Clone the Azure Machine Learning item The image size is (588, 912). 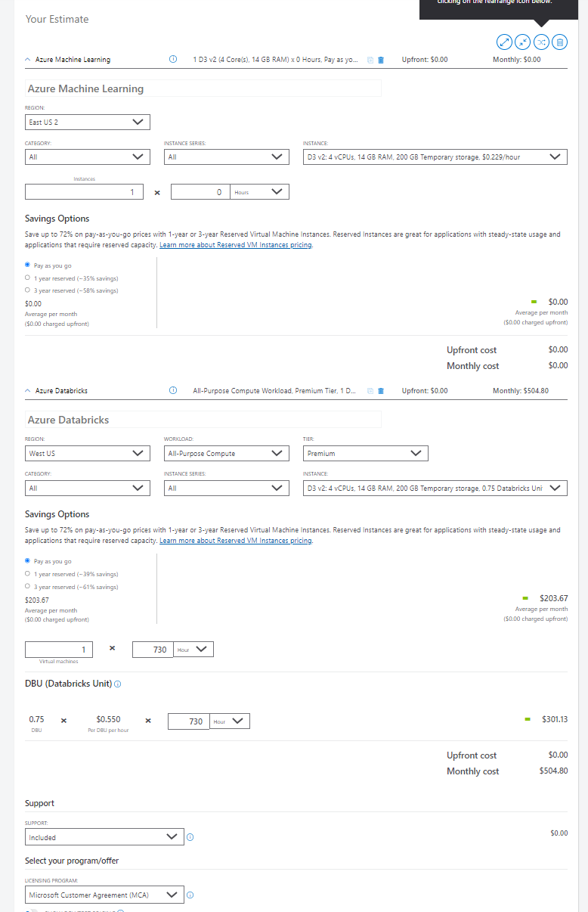point(370,60)
